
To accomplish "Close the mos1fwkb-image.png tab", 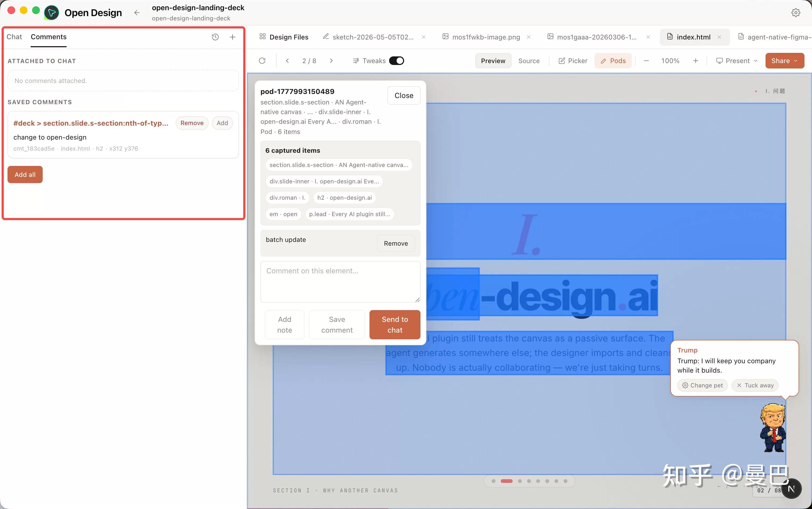I will point(528,37).
